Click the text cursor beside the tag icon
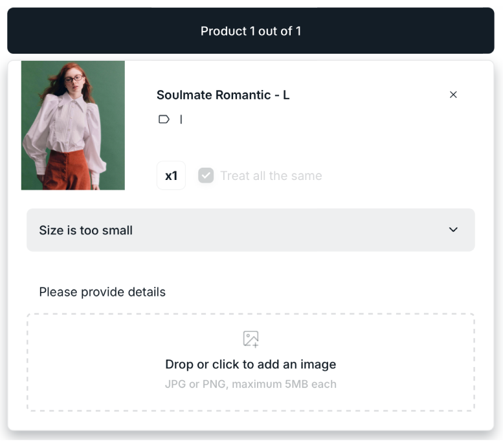The width and height of the screenshot is (503, 448). 181,119
